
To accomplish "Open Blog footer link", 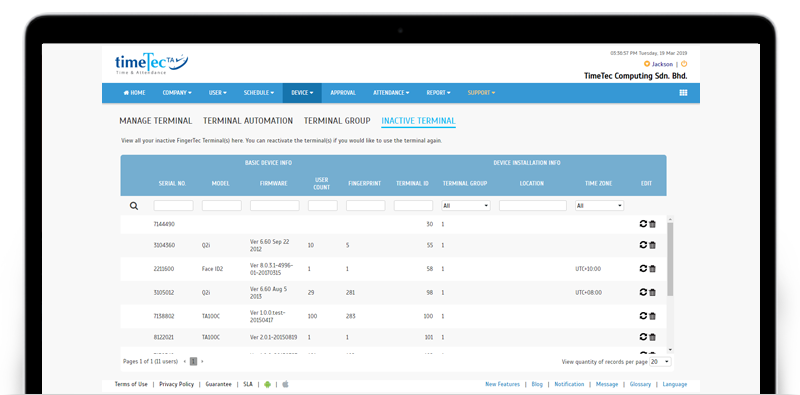I will pos(537,384).
